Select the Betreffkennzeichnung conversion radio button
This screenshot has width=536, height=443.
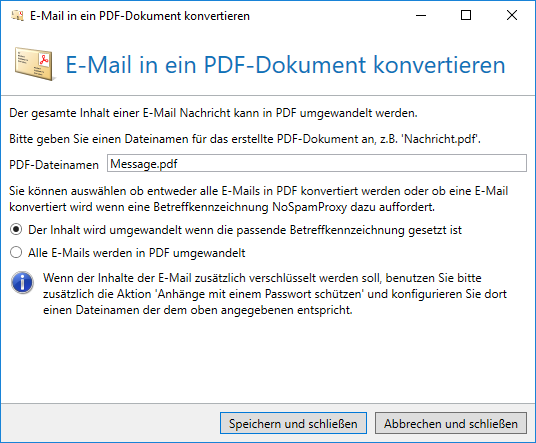[x=16, y=230]
